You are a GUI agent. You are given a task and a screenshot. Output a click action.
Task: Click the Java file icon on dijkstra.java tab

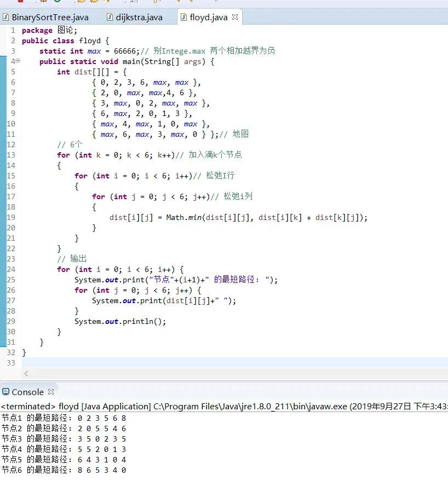[x=110, y=17]
